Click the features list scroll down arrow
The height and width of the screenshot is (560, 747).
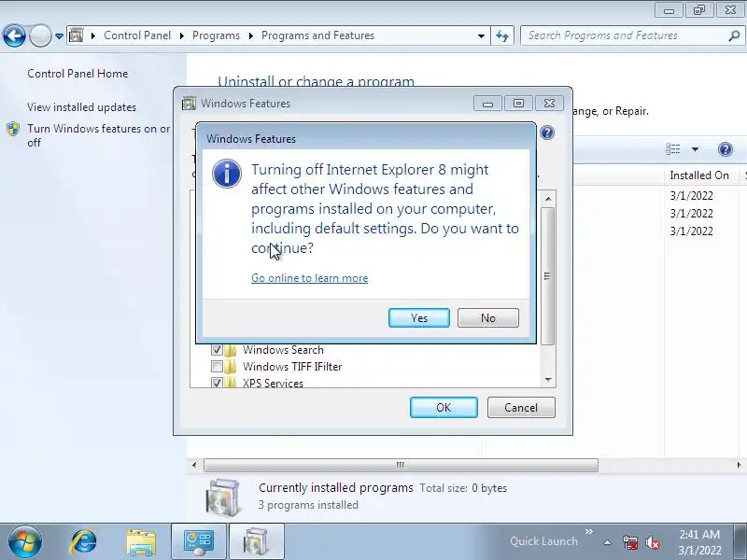(x=548, y=380)
